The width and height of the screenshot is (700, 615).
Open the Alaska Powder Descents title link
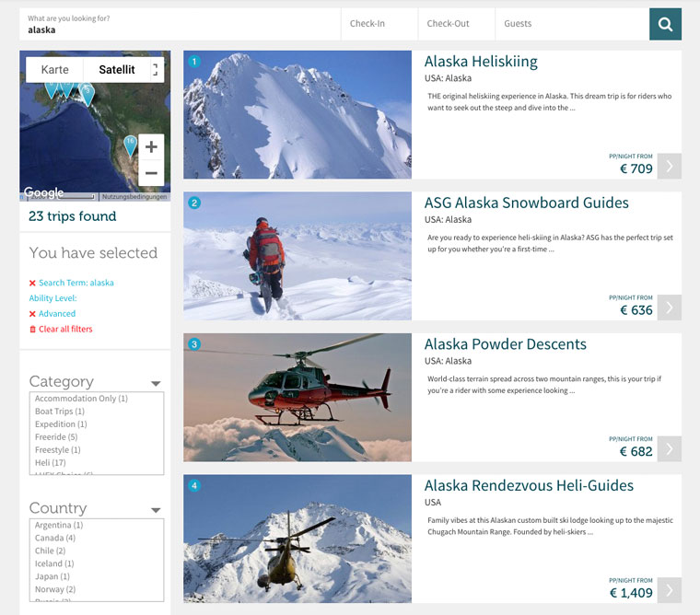(x=506, y=344)
